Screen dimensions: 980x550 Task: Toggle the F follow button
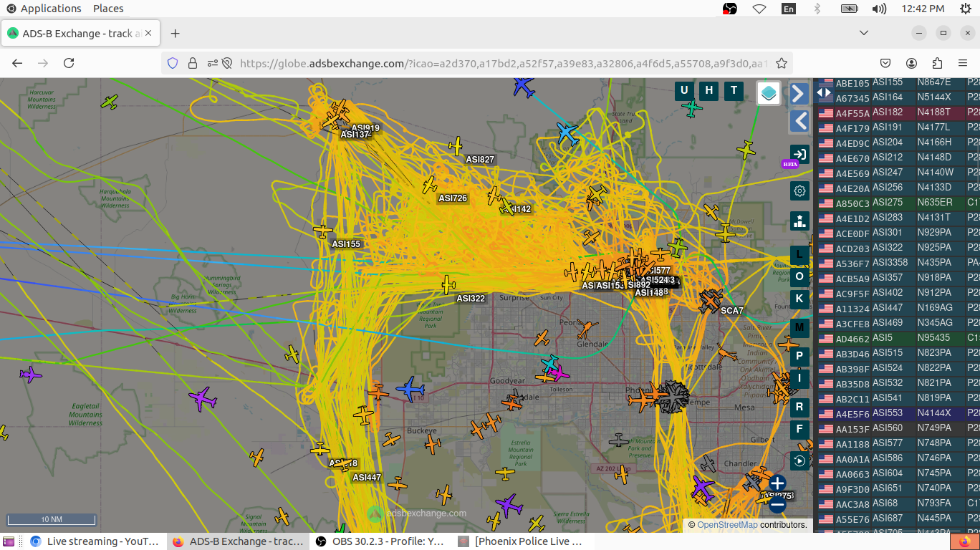[x=799, y=430]
